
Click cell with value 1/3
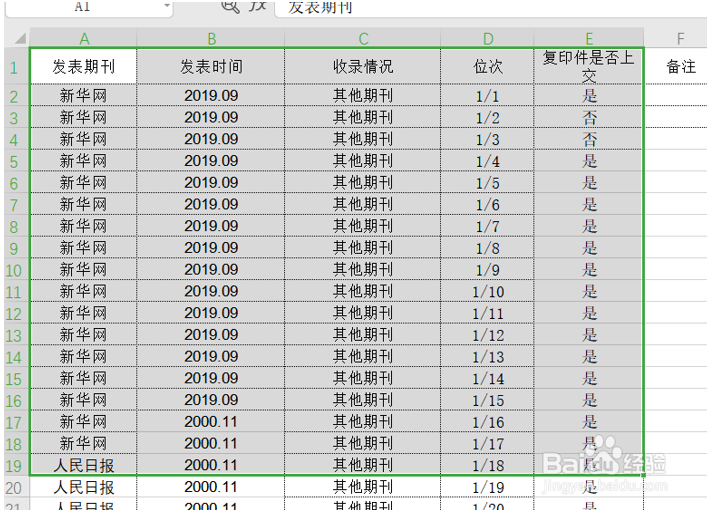point(487,139)
